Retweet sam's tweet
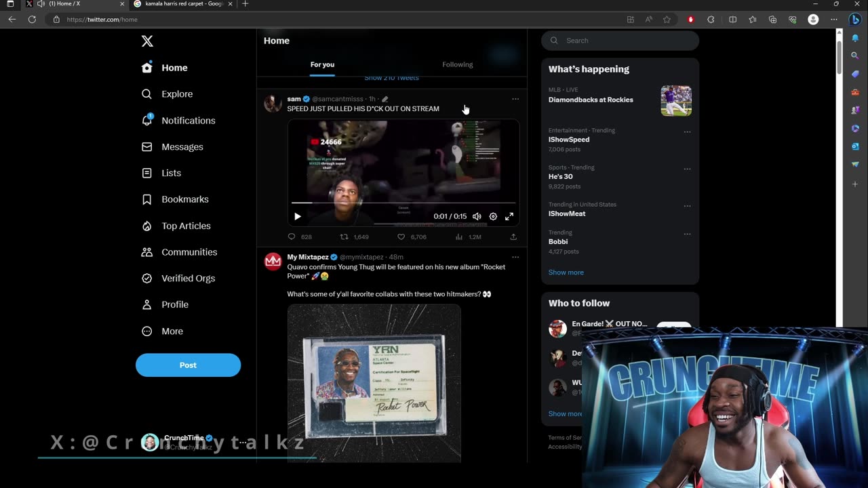The image size is (868, 488). 344,237
